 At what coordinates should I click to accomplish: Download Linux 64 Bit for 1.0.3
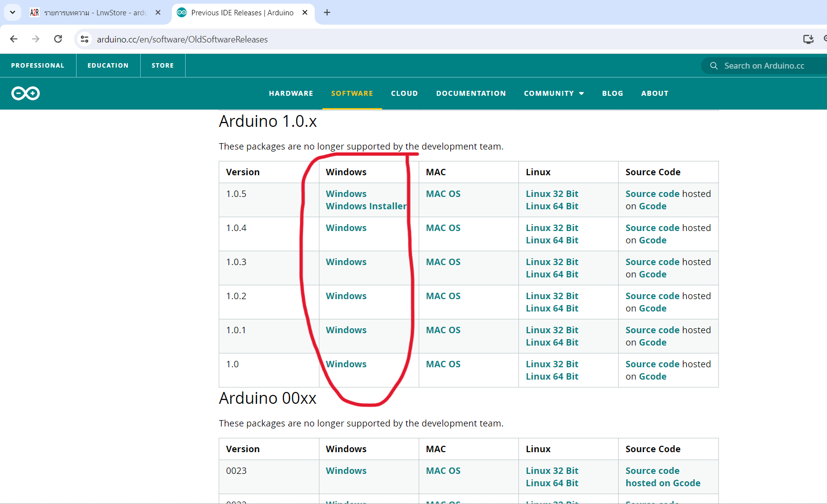coord(552,274)
